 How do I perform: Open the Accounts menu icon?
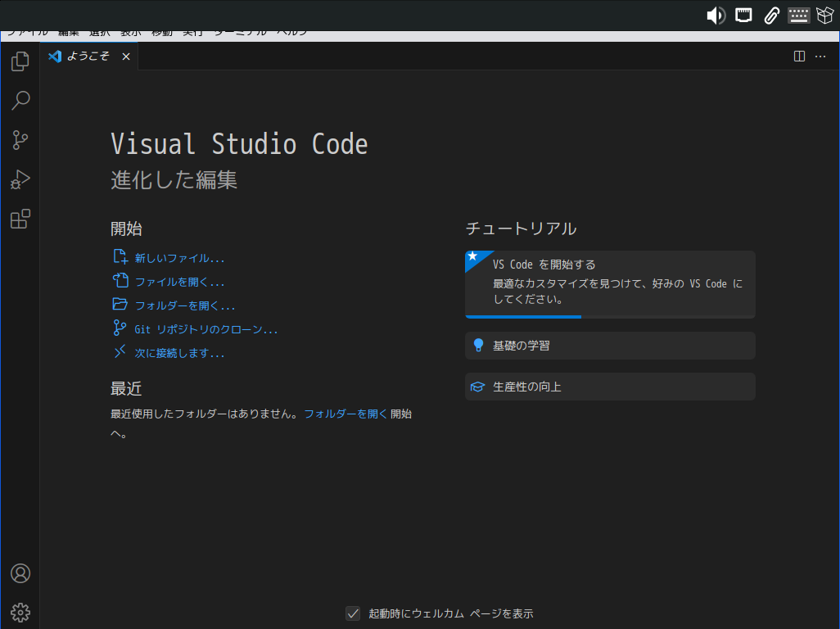click(x=20, y=573)
